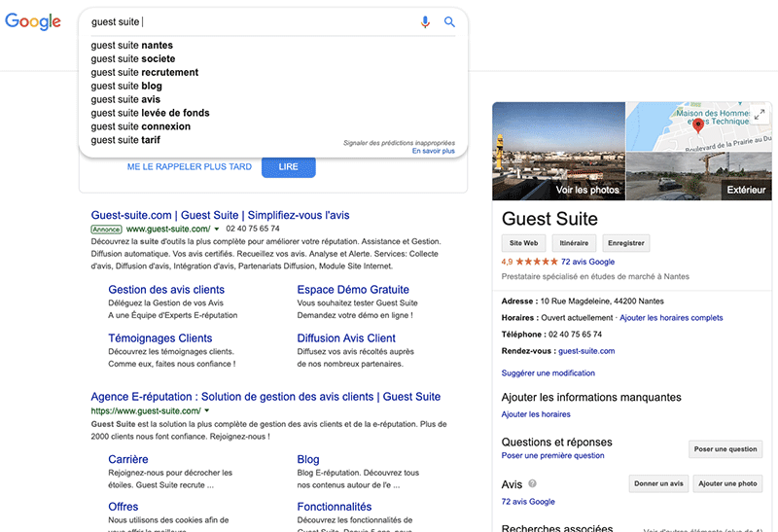The height and width of the screenshot is (532, 778).
Task: Click Donner un avis button
Action: [x=658, y=483]
